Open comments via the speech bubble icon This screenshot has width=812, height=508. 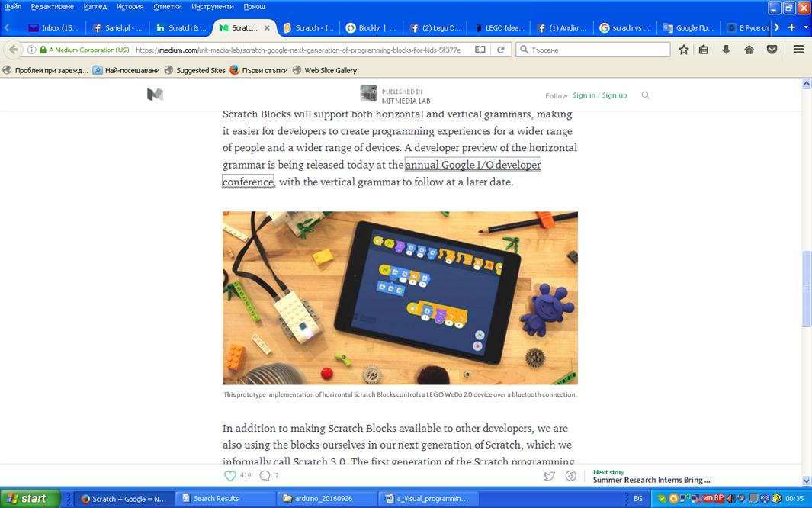[x=265, y=475]
